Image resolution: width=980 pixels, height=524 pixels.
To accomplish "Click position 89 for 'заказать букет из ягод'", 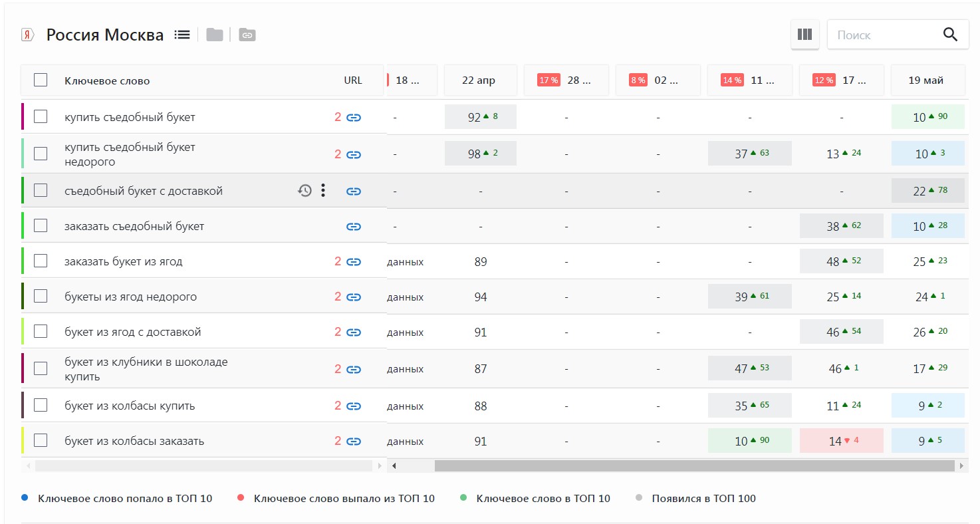I will [481, 262].
